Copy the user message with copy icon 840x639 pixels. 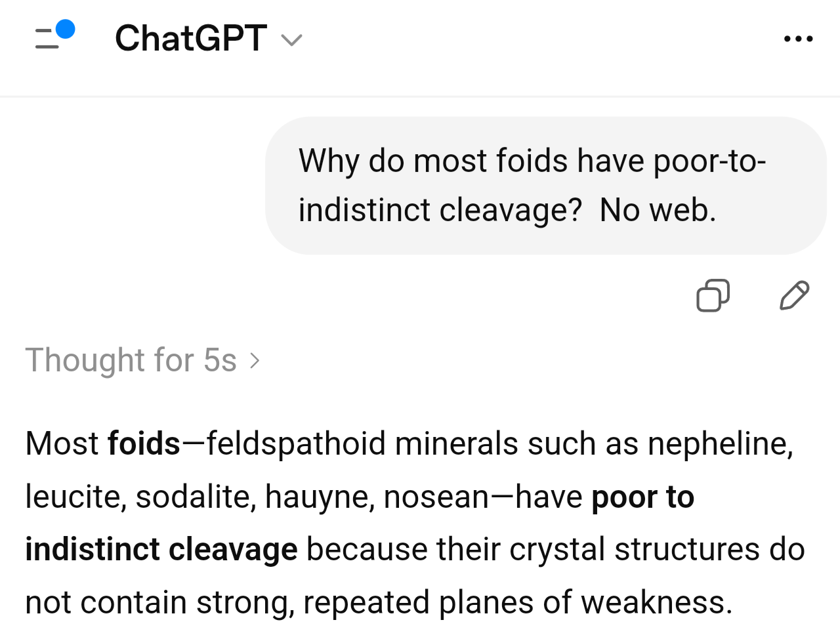pos(713,295)
